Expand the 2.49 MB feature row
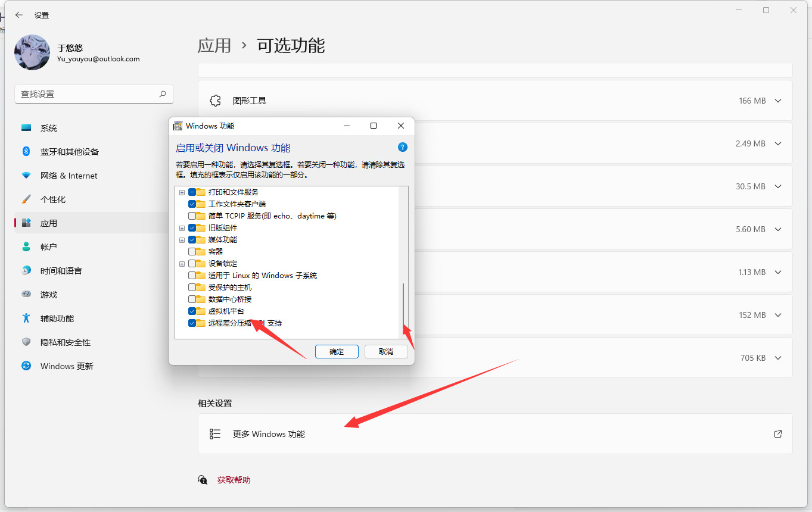This screenshot has height=512, width=812. (x=777, y=143)
